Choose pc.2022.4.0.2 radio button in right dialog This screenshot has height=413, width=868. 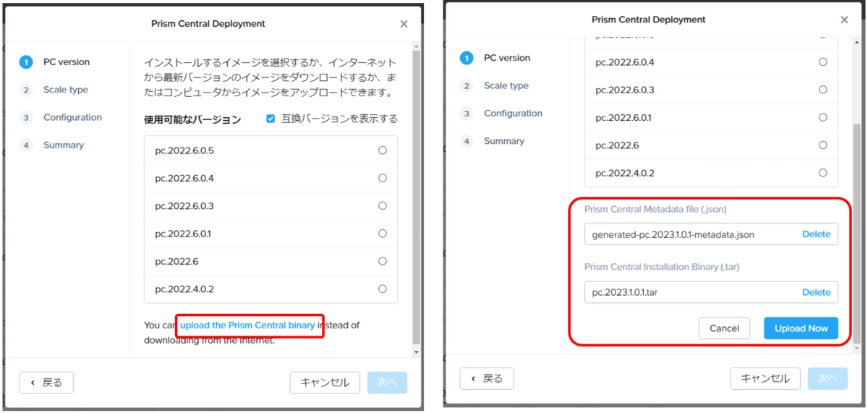click(822, 173)
